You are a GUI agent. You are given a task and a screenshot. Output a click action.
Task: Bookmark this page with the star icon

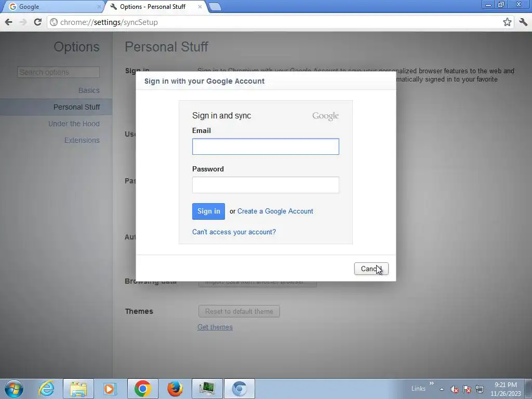tap(507, 22)
